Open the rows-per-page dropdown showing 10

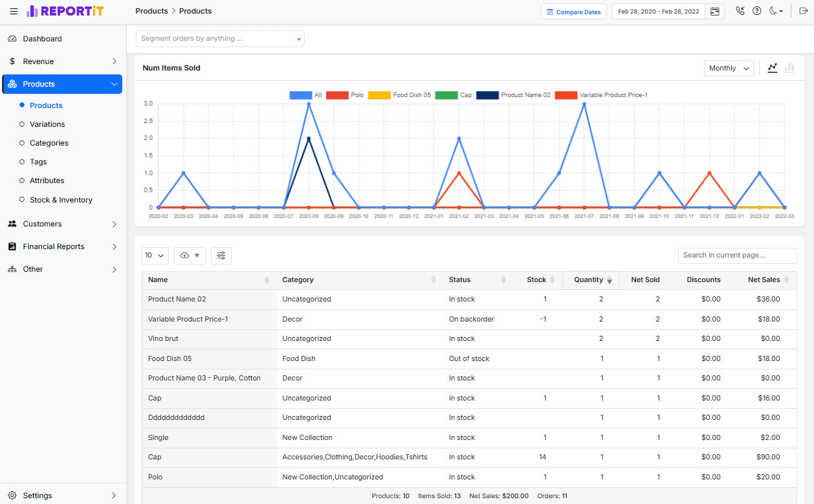point(155,256)
